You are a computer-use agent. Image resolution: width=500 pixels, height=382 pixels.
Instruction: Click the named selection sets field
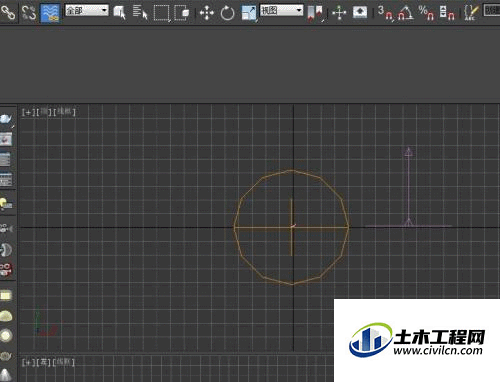(x=491, y=11)
